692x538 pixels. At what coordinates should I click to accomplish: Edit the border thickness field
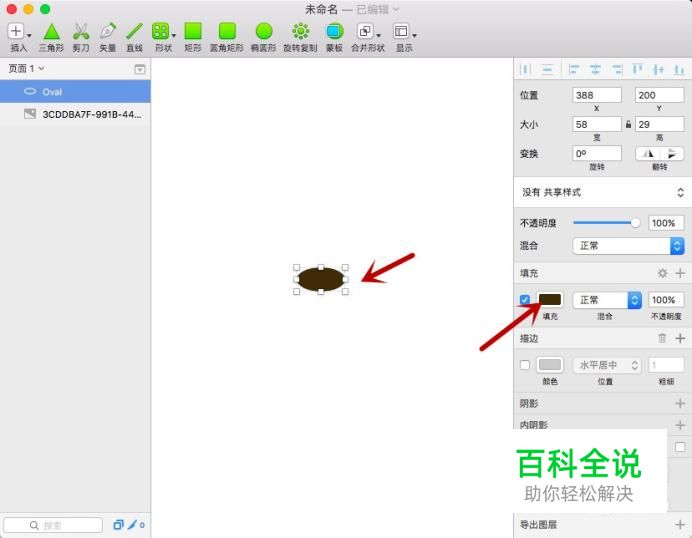(x=666, y=365)
